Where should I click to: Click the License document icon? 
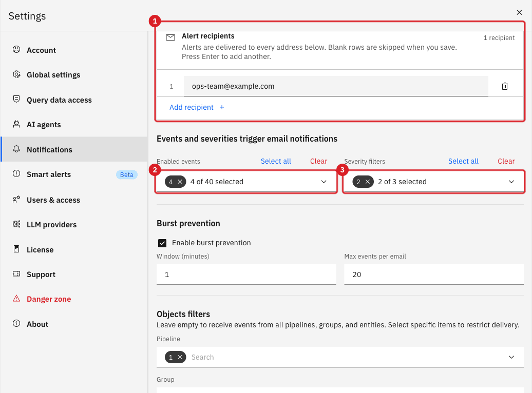[16, 249]
